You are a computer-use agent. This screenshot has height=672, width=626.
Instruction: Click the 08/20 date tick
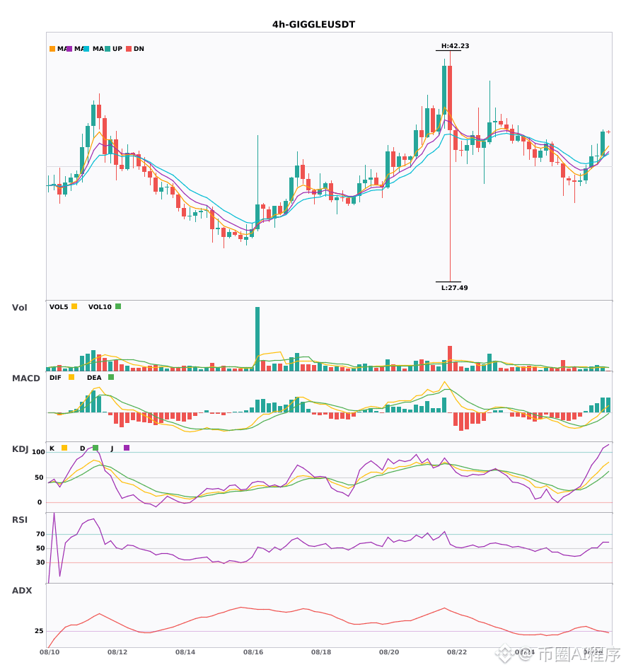[389, 652]
